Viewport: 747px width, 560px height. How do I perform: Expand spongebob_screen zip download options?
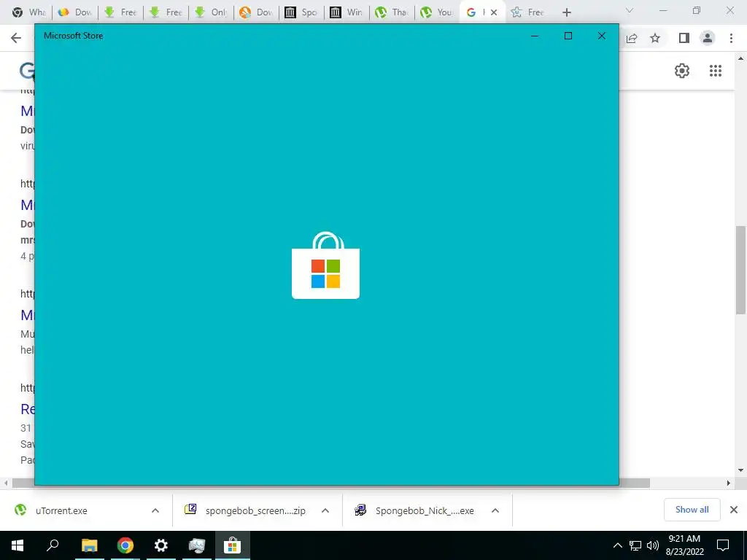point(325,511)
